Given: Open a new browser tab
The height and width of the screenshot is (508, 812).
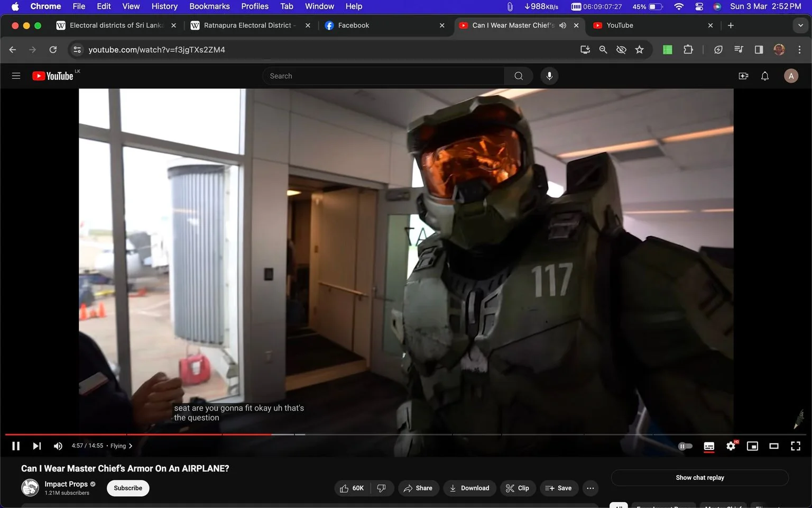Looking at the screenshot, I should tap(731, 25).
